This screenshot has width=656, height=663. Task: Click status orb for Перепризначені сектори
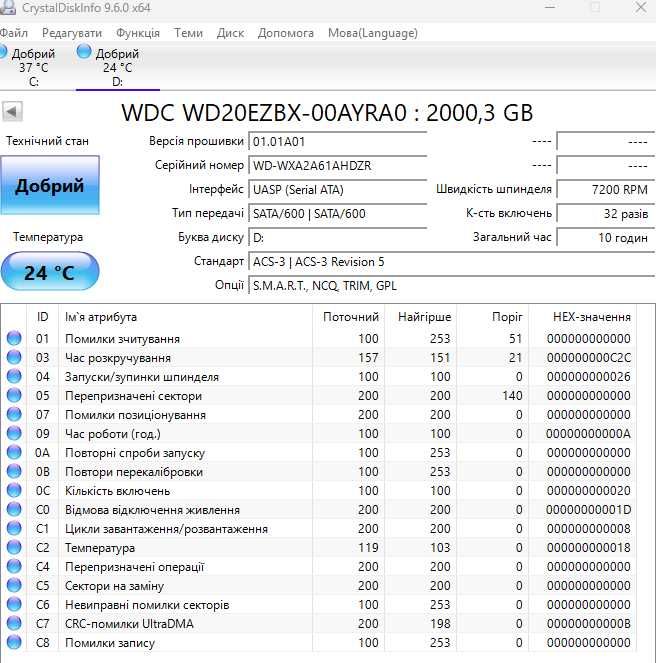click(14, 395)
